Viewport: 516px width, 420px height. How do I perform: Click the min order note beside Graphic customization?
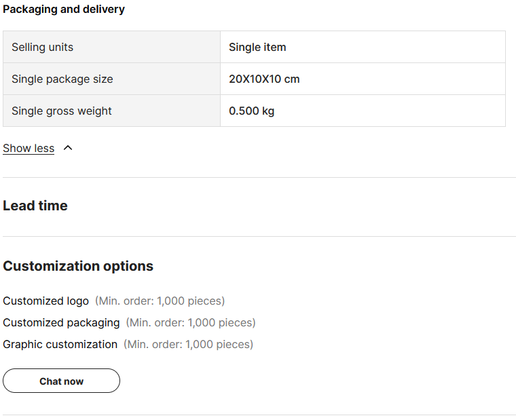(x=189, y=345)
